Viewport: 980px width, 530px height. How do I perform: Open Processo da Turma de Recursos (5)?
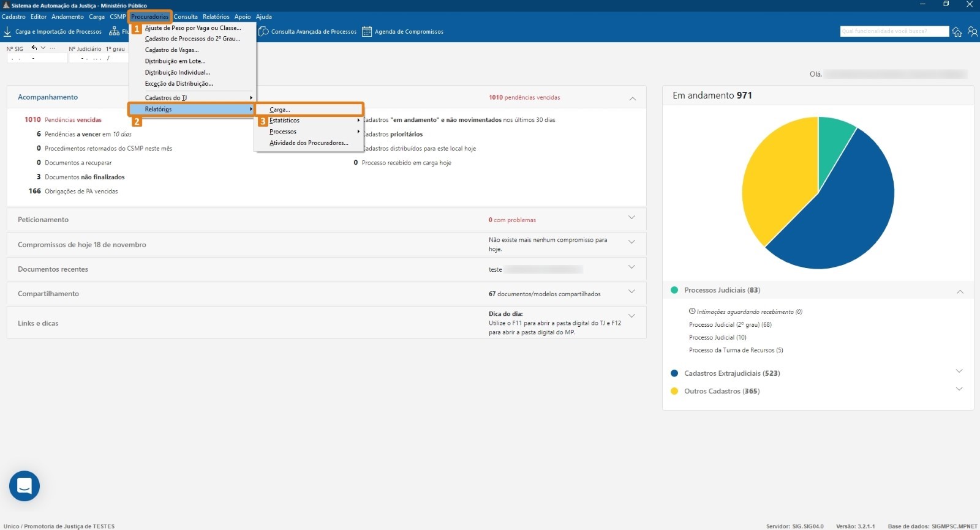(x=736, y=350)
